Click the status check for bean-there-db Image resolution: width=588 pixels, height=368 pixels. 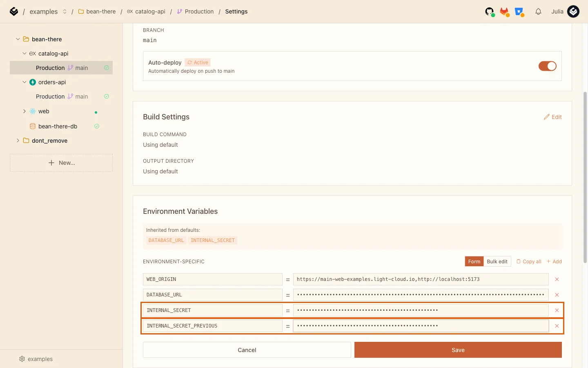pyautogui.click(x=97, y=126)
